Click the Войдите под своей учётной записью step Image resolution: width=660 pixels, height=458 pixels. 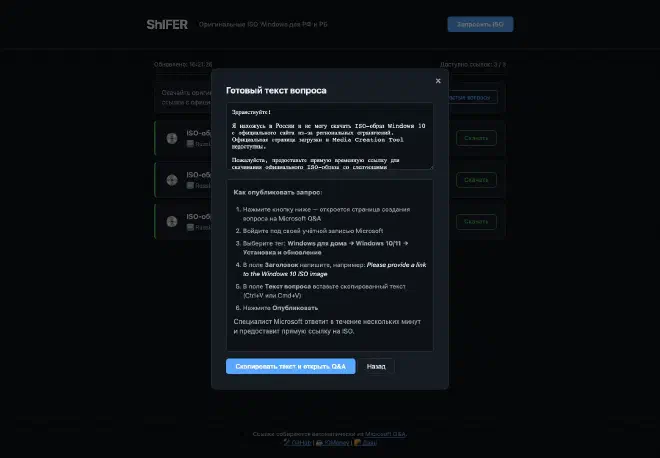point(313,231)
